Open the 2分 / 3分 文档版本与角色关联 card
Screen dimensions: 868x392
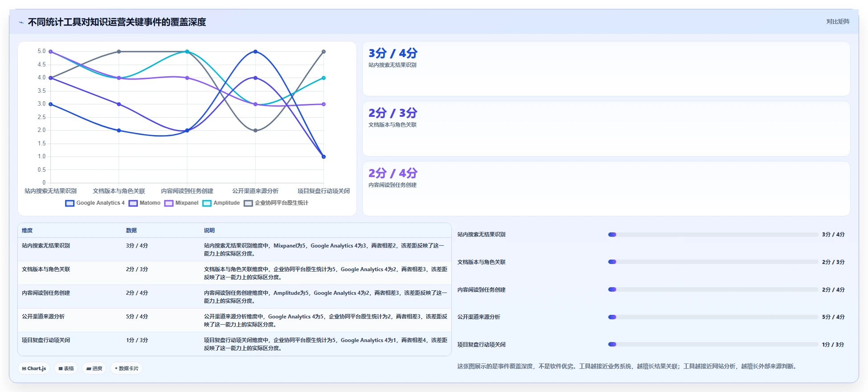click(x=606, y=128)
